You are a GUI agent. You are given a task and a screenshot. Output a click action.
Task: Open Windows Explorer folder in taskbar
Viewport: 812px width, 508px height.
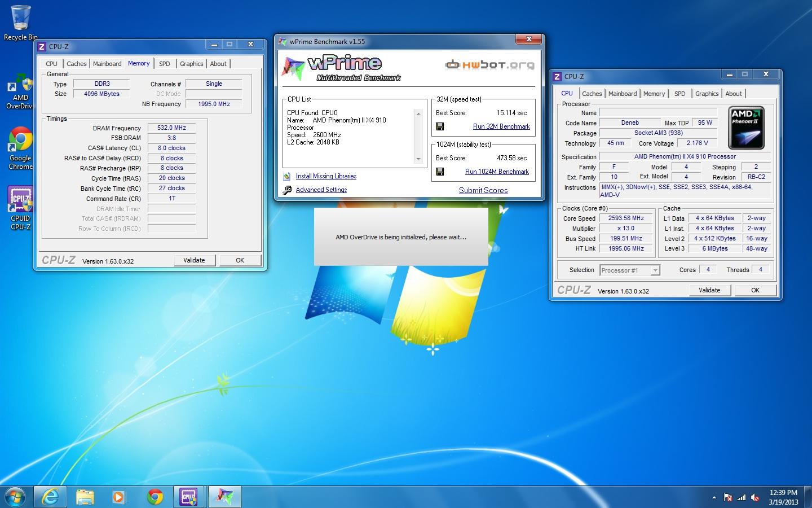(x=85, y=497)
